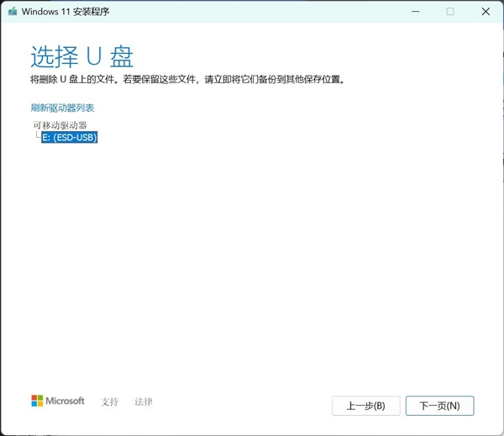Viewport: 504px width, 436px height.
Task: Click the empty title bar space
Action: 252,11
